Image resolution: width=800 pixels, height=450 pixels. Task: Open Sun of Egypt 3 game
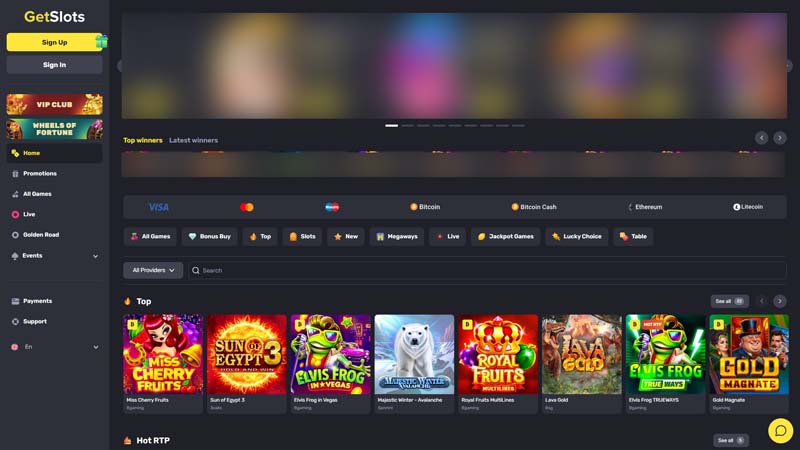(x=246, y=363)
